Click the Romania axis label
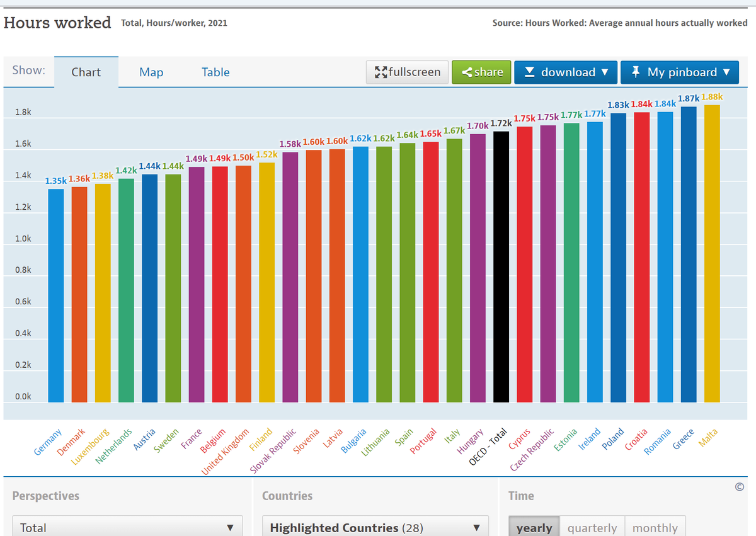The width and height of the screenshot is (756, 536). tap(658, 441)
